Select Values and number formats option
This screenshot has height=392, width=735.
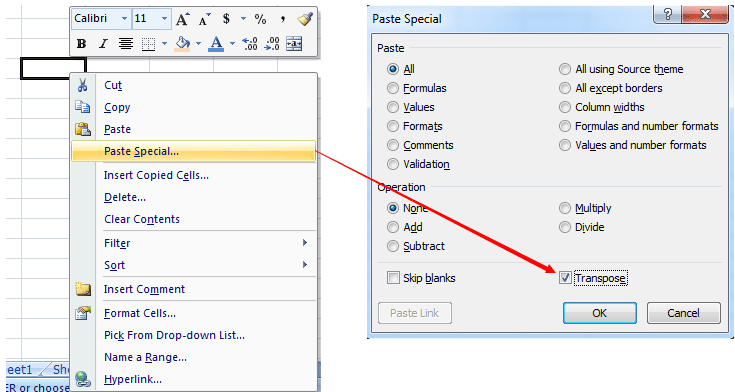point(565,145)
